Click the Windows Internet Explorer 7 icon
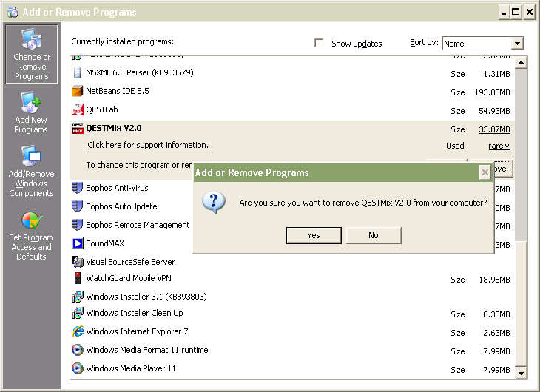The image size is (540, 392). tap(78, 332)
